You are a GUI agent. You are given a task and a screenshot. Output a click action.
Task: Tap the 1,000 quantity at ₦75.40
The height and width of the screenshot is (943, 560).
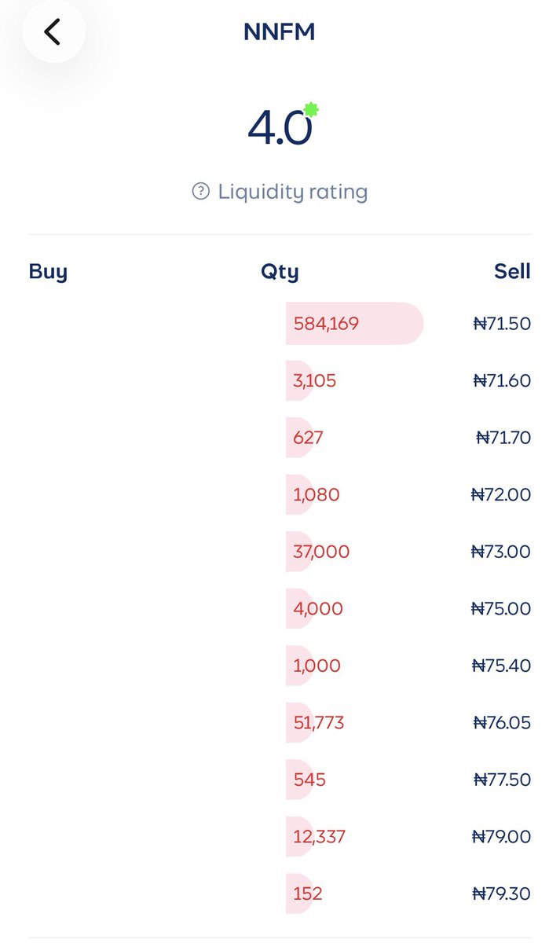click(x=317, y=666)
